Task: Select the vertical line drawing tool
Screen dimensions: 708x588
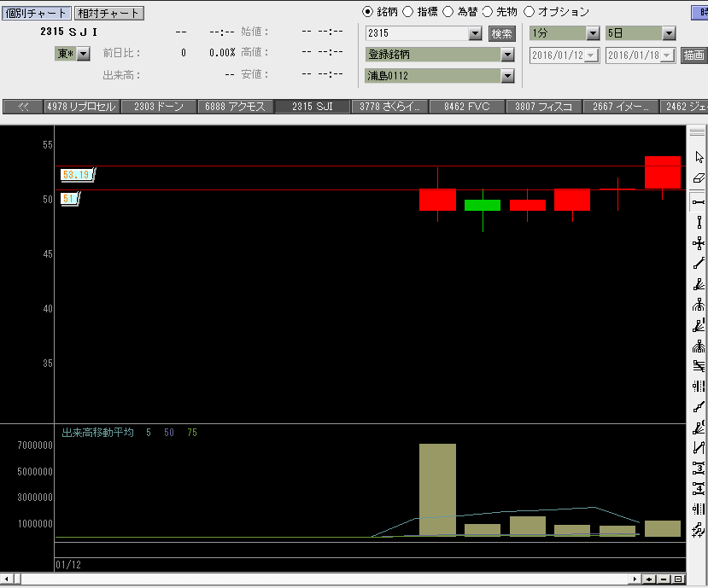Action: (699, 222)
